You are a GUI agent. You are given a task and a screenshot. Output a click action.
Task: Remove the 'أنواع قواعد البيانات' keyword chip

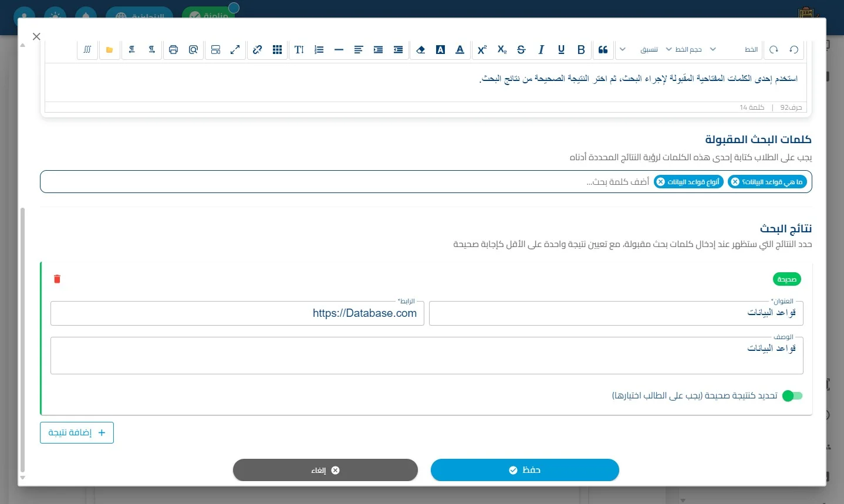click(x=660, y=182)
